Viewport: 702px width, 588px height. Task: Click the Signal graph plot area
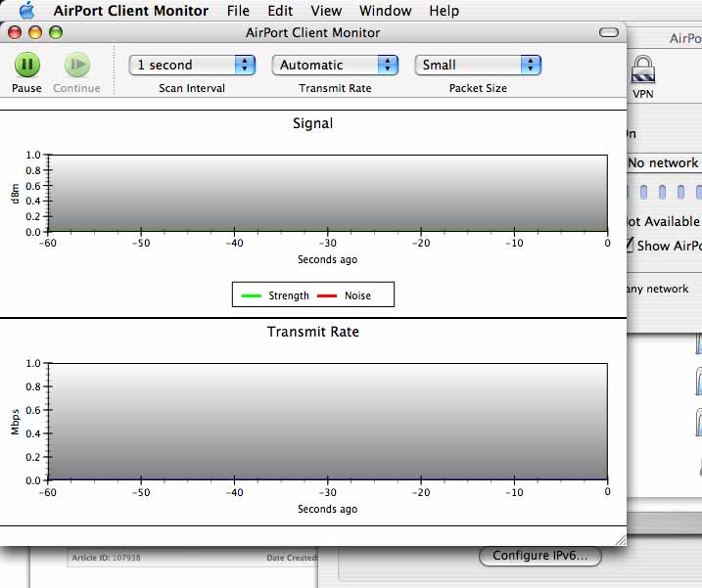(328, 193)
